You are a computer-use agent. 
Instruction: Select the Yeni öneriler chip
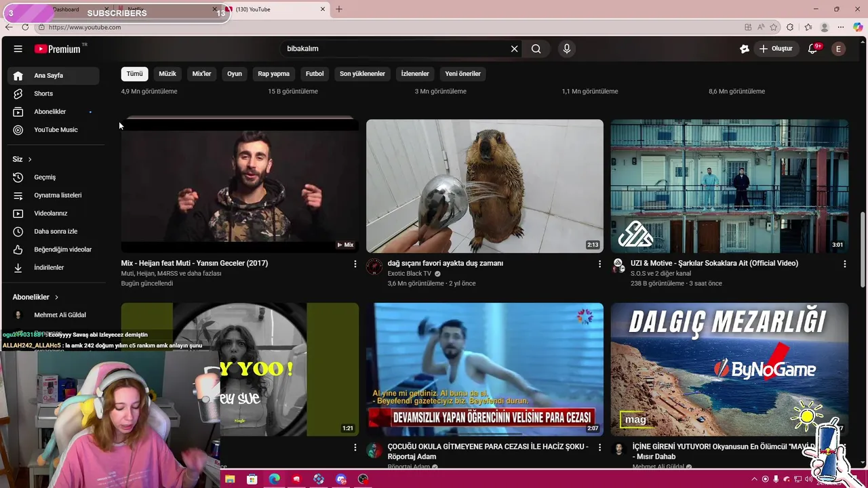coord(463,74)
